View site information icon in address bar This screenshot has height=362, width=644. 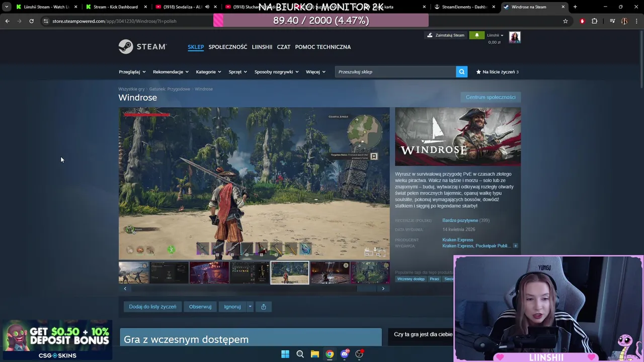click(46, 21)
